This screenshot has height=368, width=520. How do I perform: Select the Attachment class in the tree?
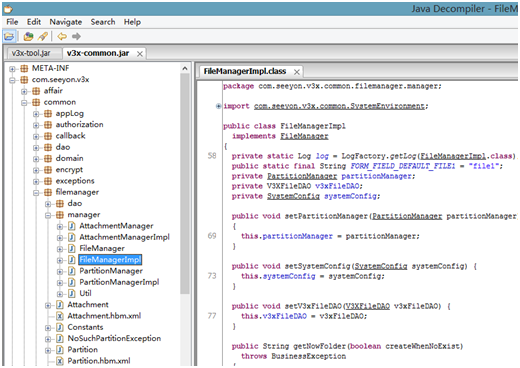[x=88, y=305]
